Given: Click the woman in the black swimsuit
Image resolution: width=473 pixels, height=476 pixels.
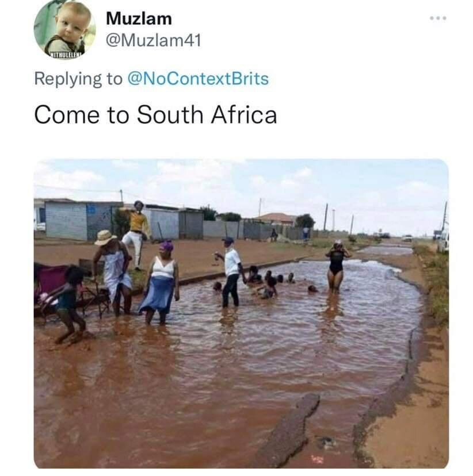Looking at the screenshot, I should pyautogui.click(x=337, y=266).
